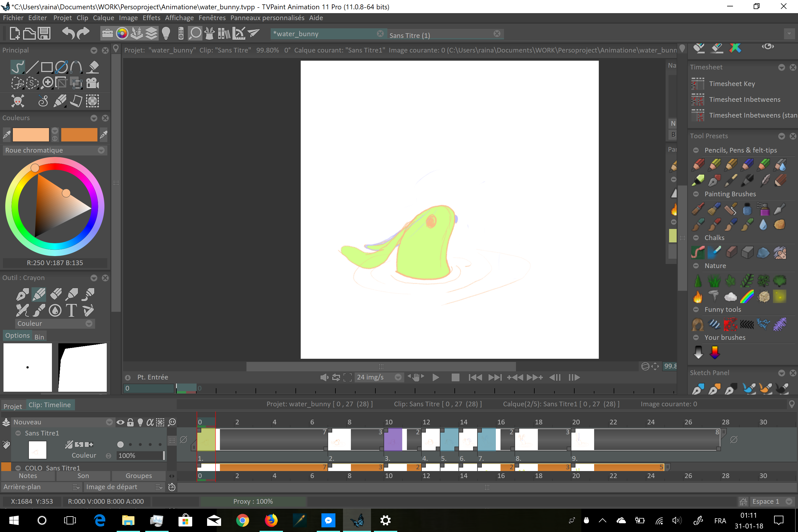
Task: Select the light peach A color swatch
Action: click(x=31, y=135)
